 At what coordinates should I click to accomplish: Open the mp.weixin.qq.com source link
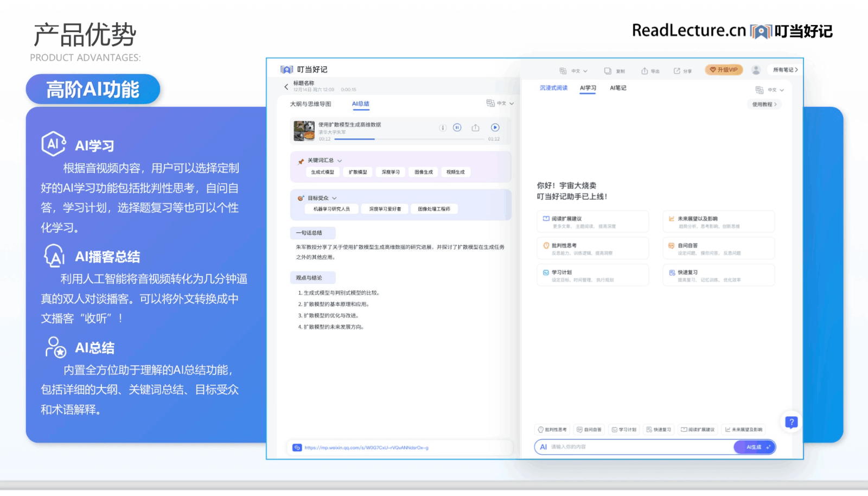[x=367, y=448]
